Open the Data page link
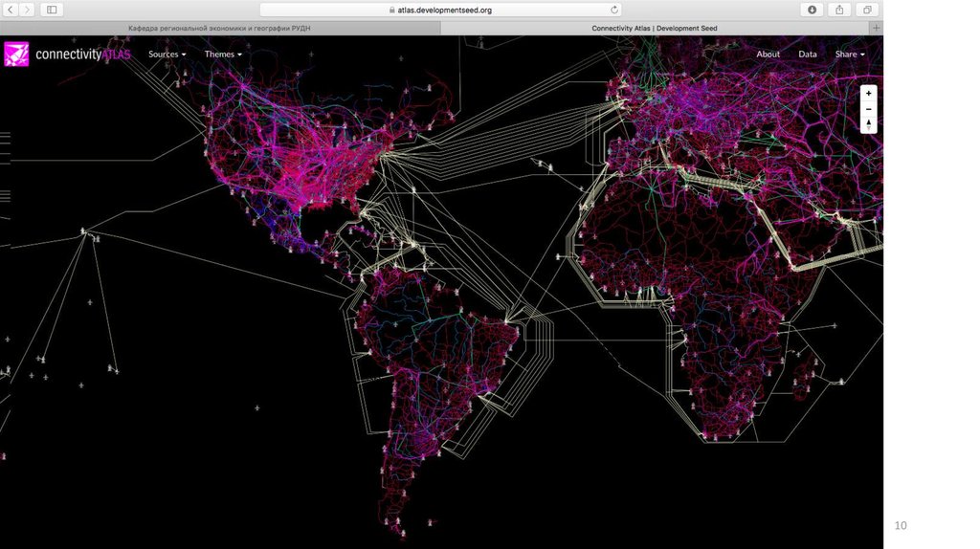The width and height of the screenshot is (980, 549). tap(808, 55)
